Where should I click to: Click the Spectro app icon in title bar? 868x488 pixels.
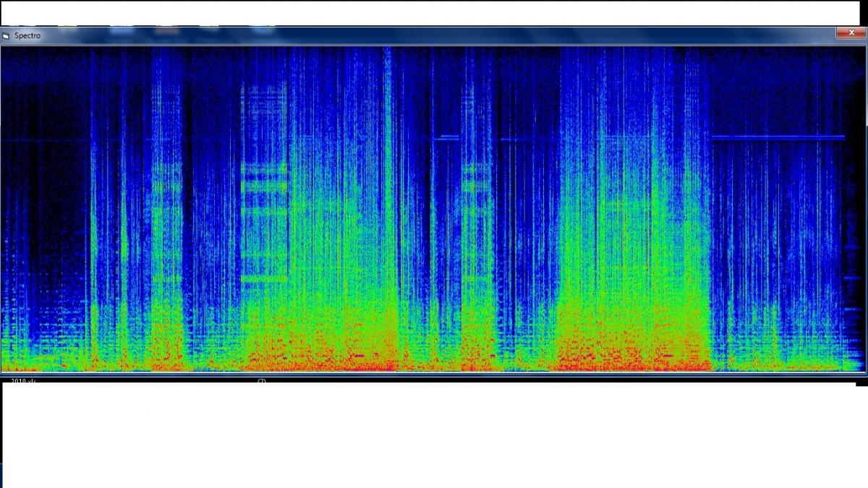coord(6,35)
